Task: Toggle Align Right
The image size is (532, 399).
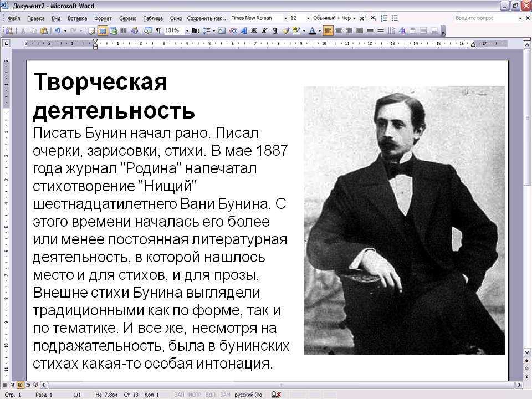Action: pos(349,30)
